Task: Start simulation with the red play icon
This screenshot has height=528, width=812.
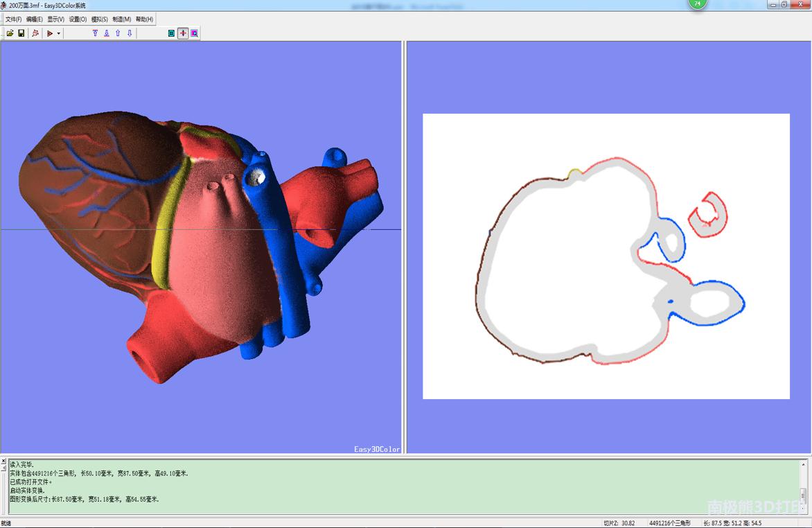Action: [50, 33]
